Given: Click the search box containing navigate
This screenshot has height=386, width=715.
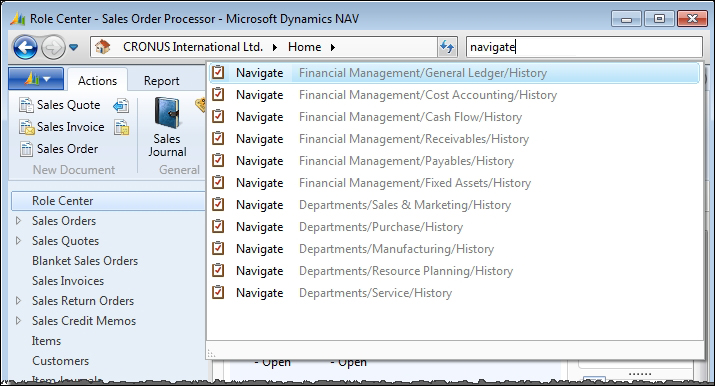Looking at the screenshot, I should tap(584, 47).
